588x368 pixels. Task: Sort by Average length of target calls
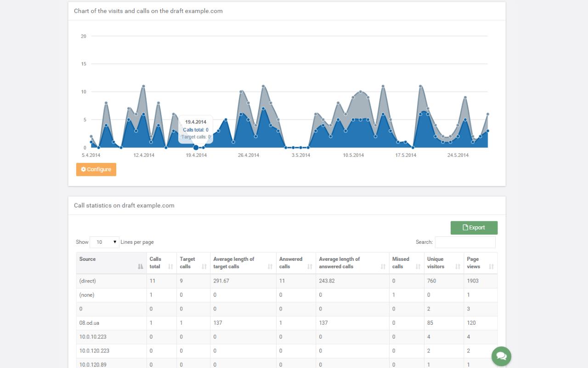270,266
